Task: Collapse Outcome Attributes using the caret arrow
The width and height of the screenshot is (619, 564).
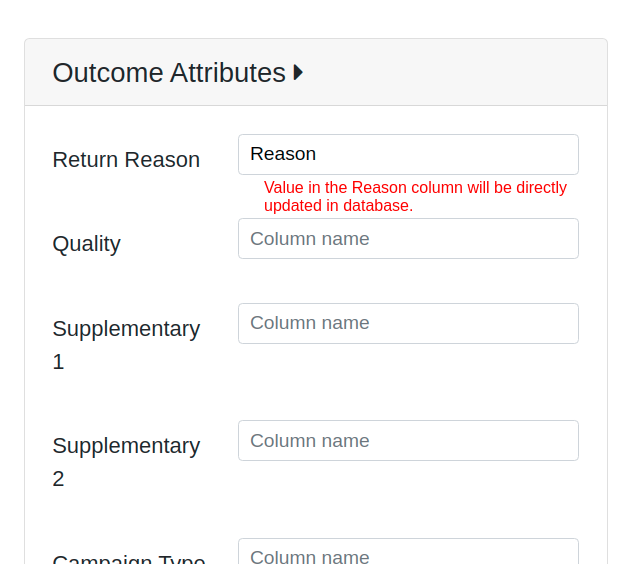Action: point(298,73)
